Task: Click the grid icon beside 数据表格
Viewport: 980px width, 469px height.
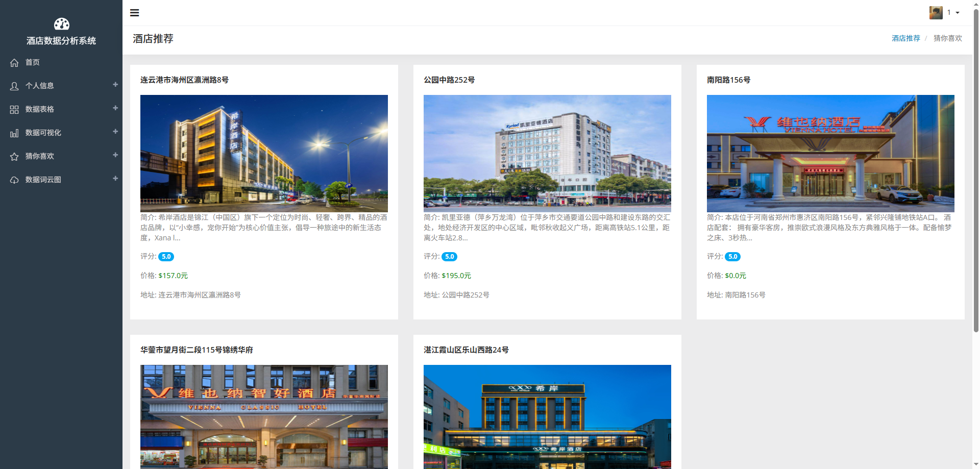Action: tap(14, 110)
